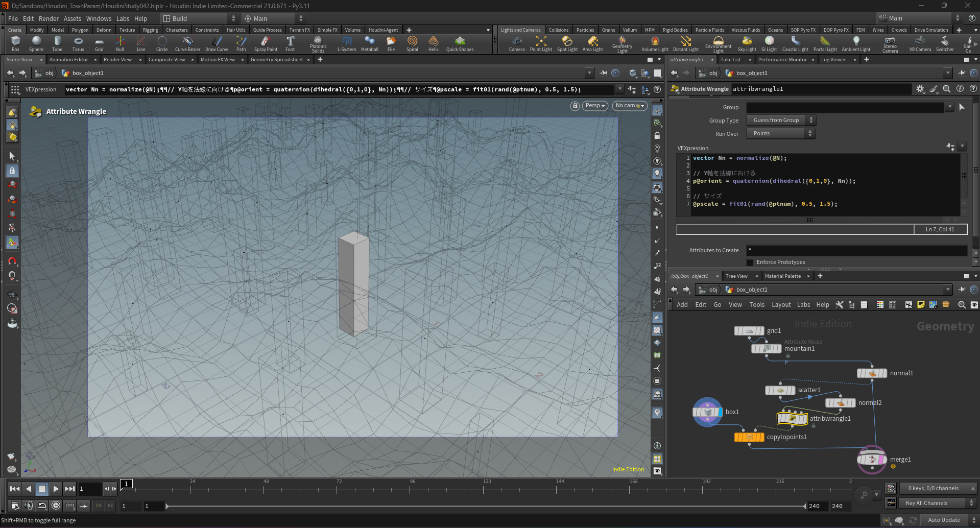980x528 pixels.
Task: Open the Render menu
Action: pos(49,18)
